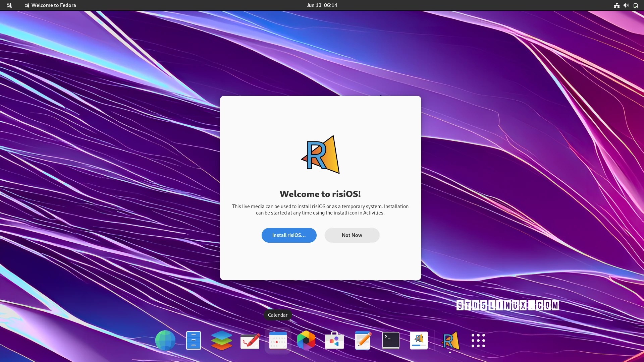
Task: Launch the Software store shopping bag
Action: (334, 341)
